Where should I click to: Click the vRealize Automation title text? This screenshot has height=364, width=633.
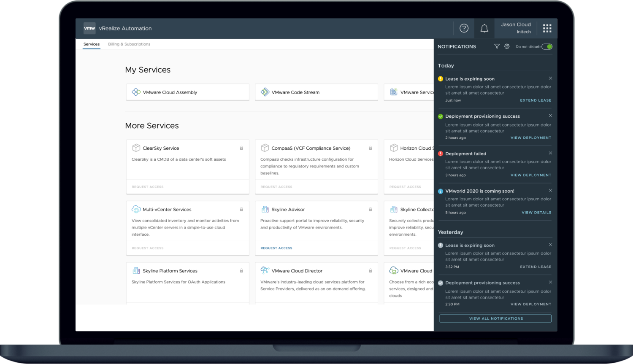tap(125, 28)
